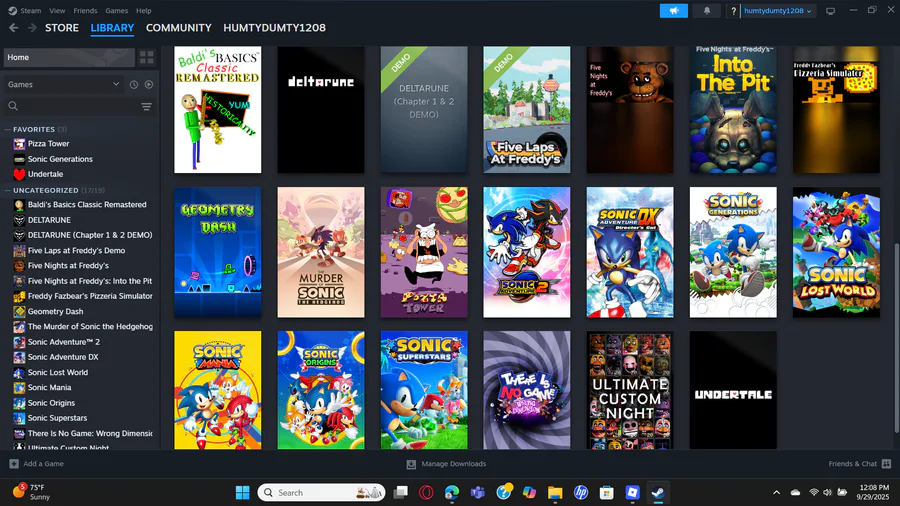The height and width of the screenshot is (506, 900).
Task: Open Into The Pit cover thumbnail
Action: click(x=733, y=110)
